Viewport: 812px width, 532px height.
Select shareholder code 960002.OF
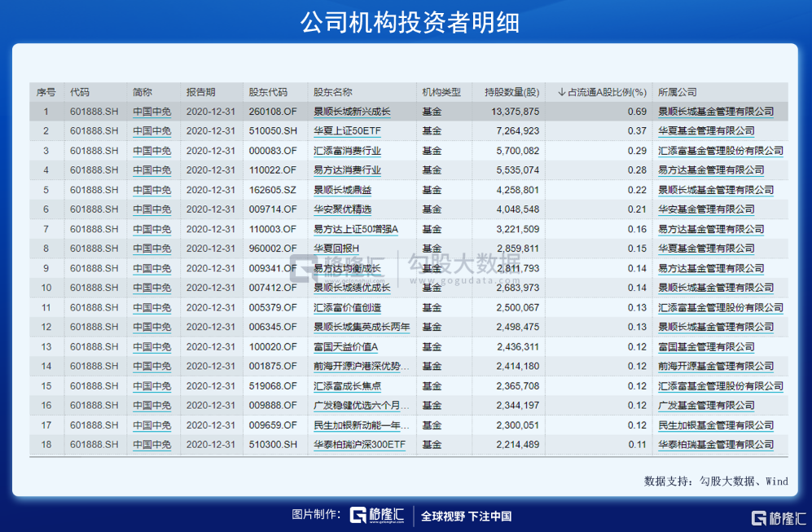click(x=273, y=248)
